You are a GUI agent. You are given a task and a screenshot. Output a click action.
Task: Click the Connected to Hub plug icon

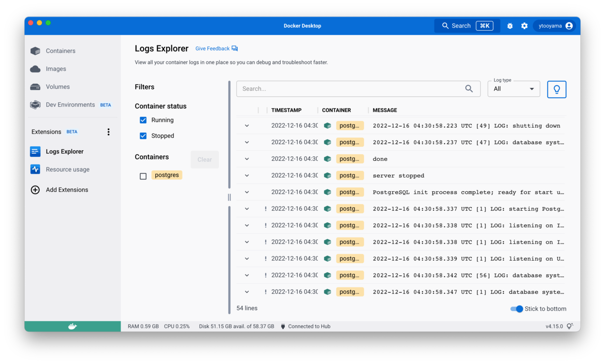click(x=283, y=327)
